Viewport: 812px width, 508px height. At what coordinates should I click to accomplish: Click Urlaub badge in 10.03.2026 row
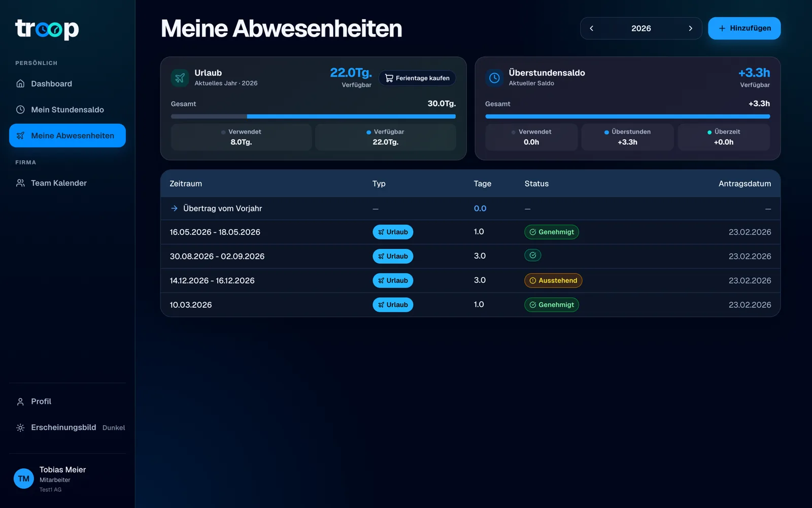tap(393, 305)
